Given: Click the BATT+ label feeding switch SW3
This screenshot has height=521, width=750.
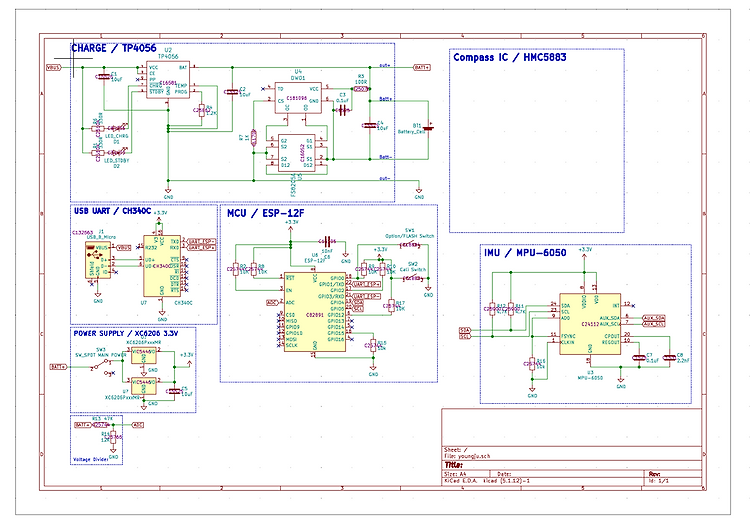Looking at the screenshot, I should [58, 367].
